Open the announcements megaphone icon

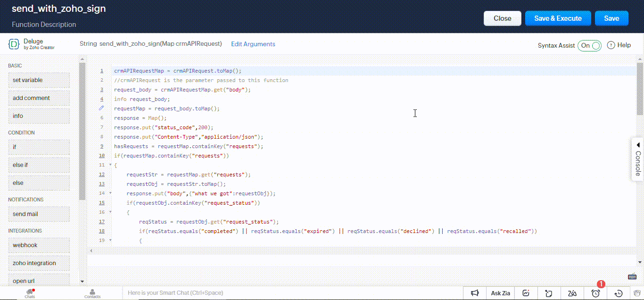tap(475, 293)
